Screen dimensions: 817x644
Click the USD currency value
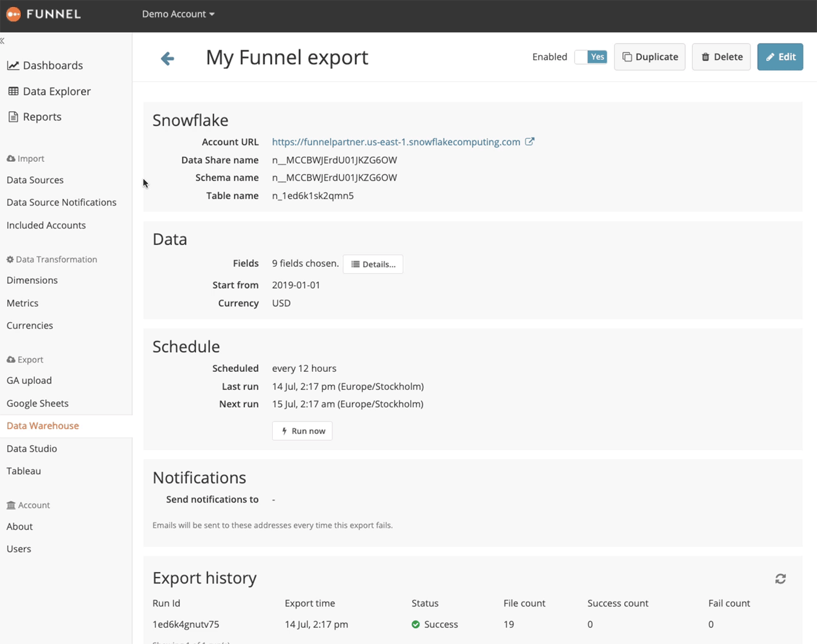tap(281, 303)
